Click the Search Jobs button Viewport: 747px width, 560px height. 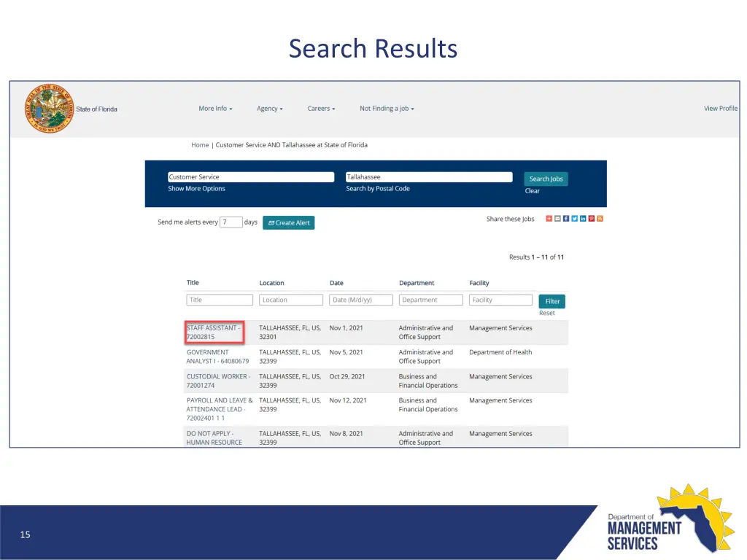[x=546, y=179]
